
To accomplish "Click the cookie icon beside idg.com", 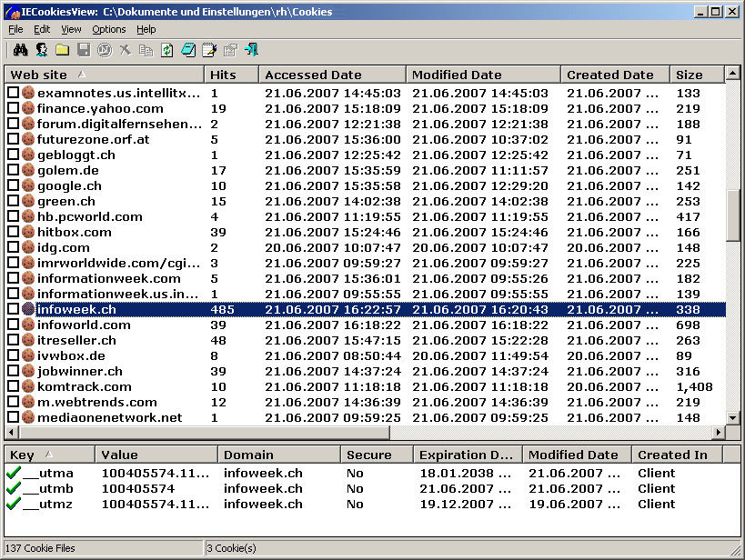I will [28, 247].
